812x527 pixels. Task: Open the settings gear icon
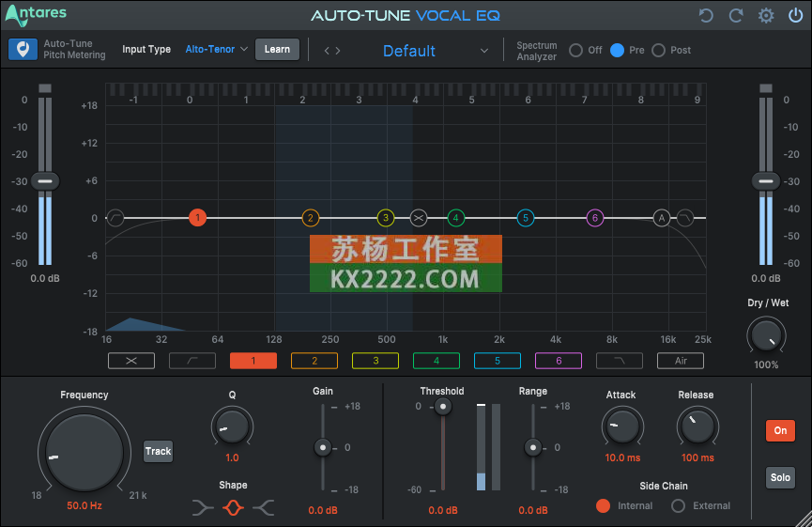tap(766, 16)
